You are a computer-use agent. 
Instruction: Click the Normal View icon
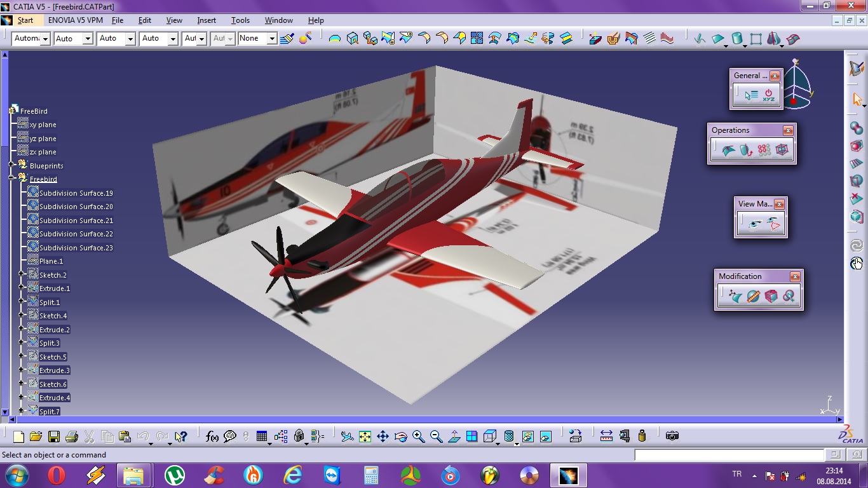click(454, 437)
